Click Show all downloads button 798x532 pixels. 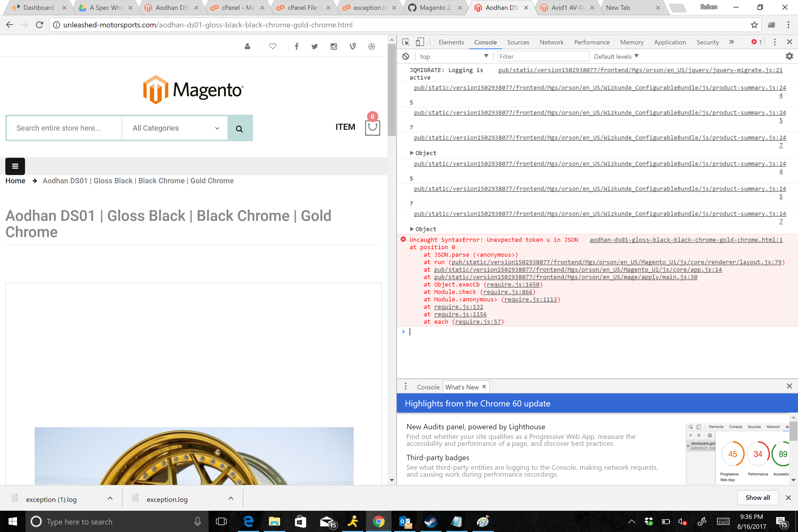758,497
